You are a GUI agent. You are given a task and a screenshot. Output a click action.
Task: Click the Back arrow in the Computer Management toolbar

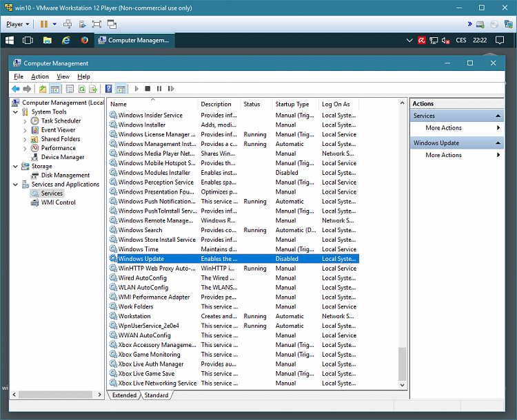[x=15, y=89]
